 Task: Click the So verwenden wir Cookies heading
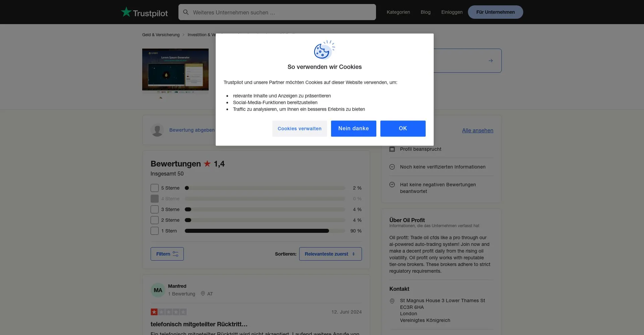click(x=325, y=67)
